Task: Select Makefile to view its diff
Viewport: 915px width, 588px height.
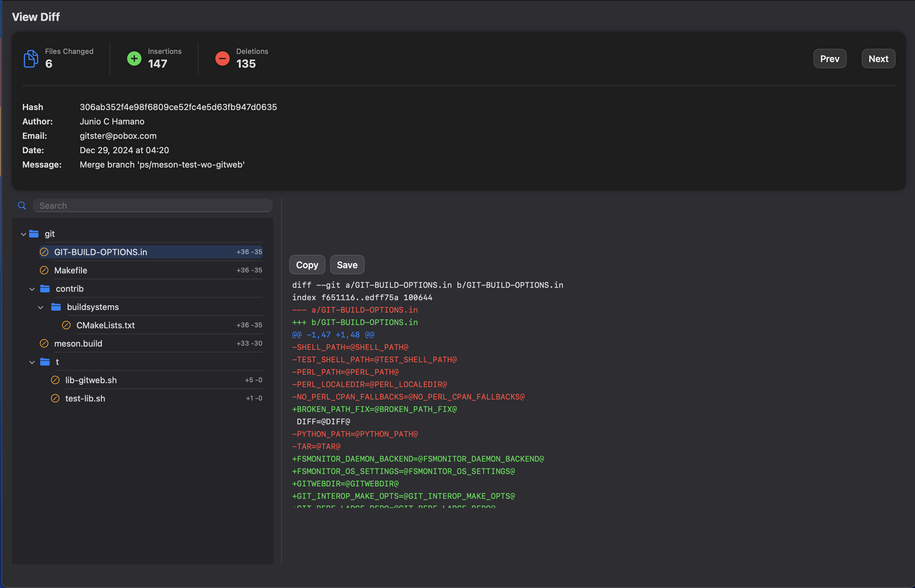Action: pyautogui.click(x=71, y=270)
